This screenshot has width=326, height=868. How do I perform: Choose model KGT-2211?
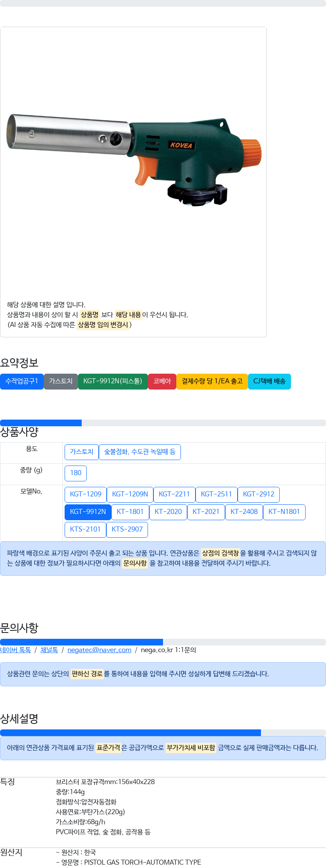(x=174, y=494)
